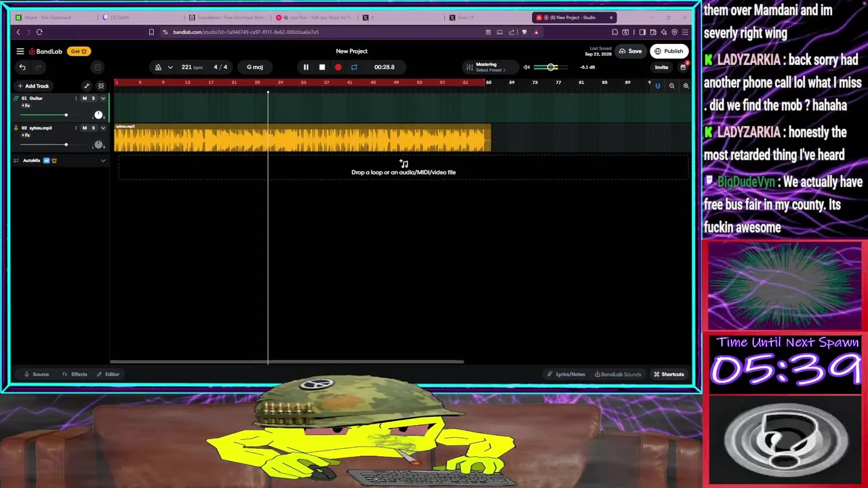This screenshot has width=868, height=488.
Task: Start recording with the red button
Action: click(338, 67)
